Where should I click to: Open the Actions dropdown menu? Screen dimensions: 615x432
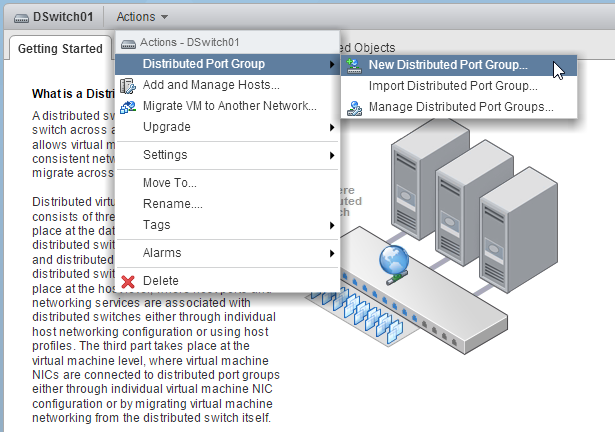[141, 17]
